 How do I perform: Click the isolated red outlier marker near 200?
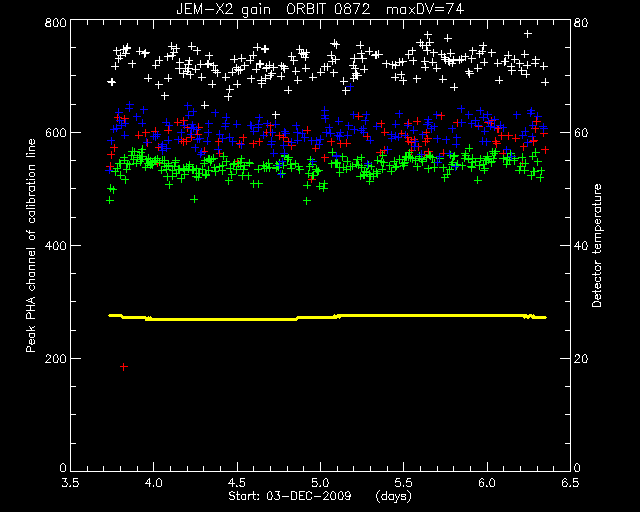tap(124, 367)
